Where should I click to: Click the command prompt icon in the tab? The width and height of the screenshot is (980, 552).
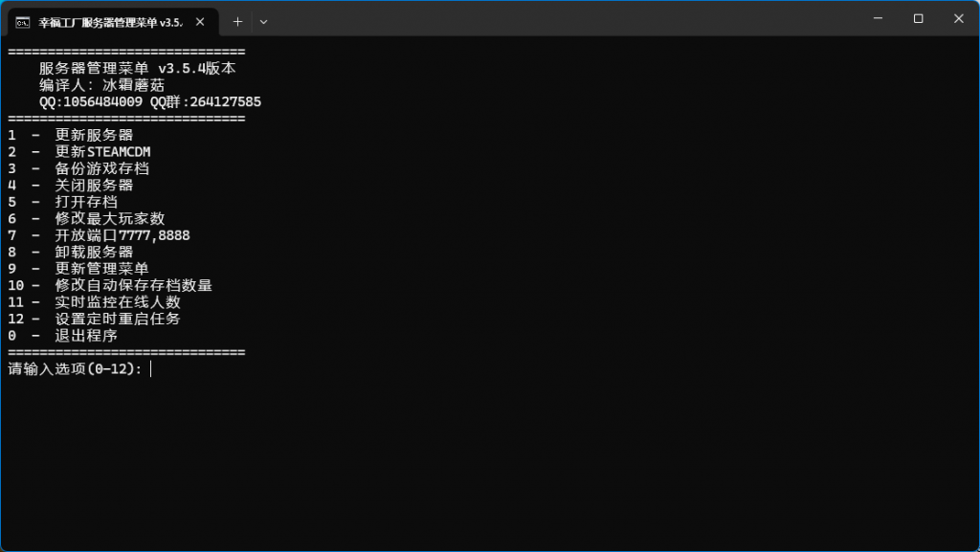coord(22,22)
